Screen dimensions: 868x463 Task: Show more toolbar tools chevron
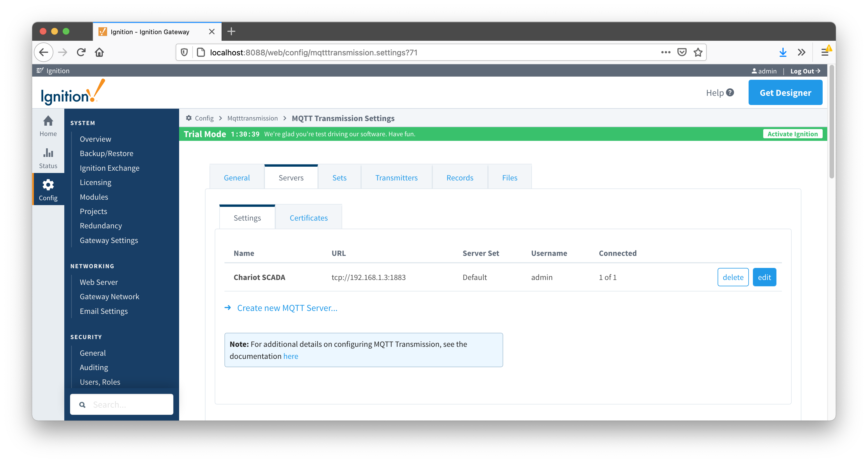[x=802, y=52]
